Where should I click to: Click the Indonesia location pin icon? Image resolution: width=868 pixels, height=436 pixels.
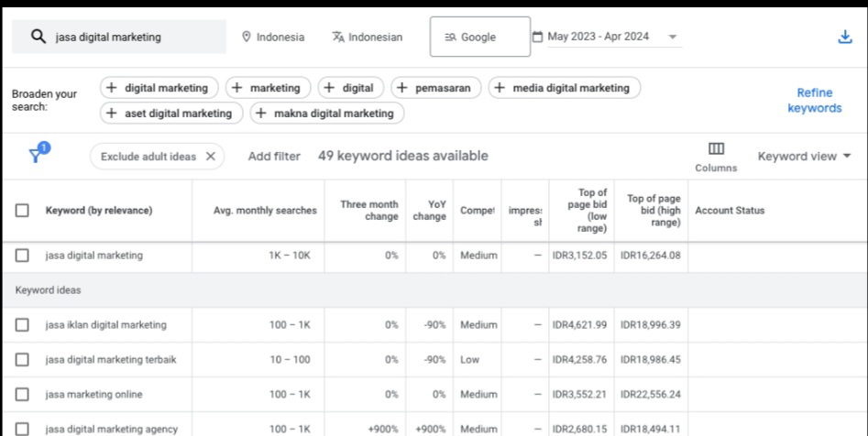pos(247,37)
